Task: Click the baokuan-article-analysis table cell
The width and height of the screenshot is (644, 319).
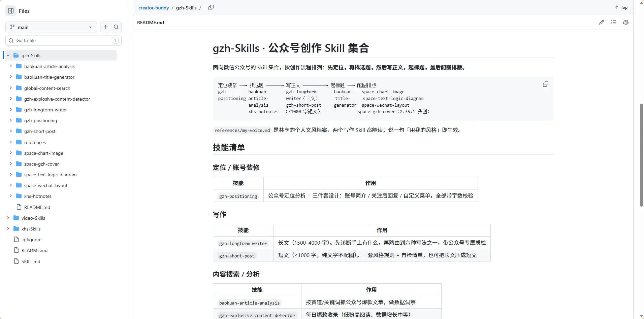Action: click(257, 303)
